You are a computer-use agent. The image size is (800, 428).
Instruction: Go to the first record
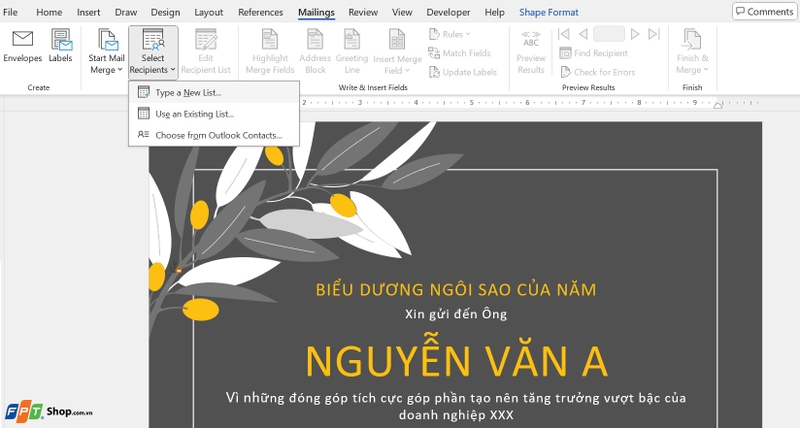click(x=564, y=34)
